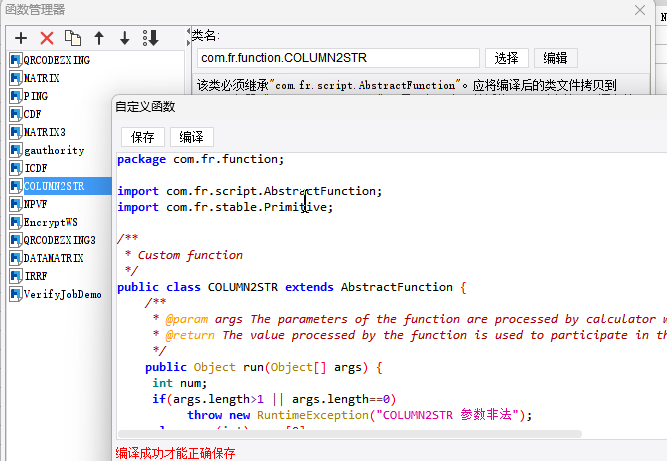
Task: Select PING function entry
Action: (36, 96)
